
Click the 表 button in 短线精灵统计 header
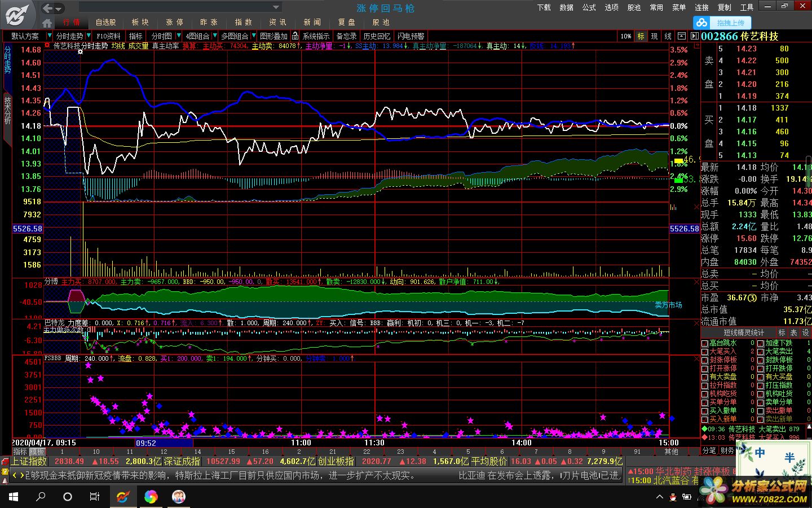coord(794,333)
